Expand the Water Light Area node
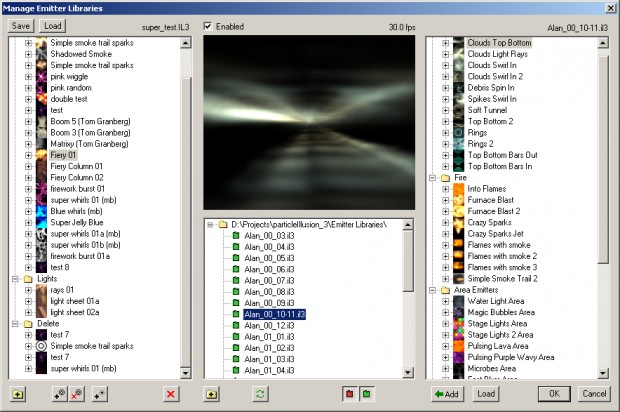620x412 pixels. tap(446, 301)
